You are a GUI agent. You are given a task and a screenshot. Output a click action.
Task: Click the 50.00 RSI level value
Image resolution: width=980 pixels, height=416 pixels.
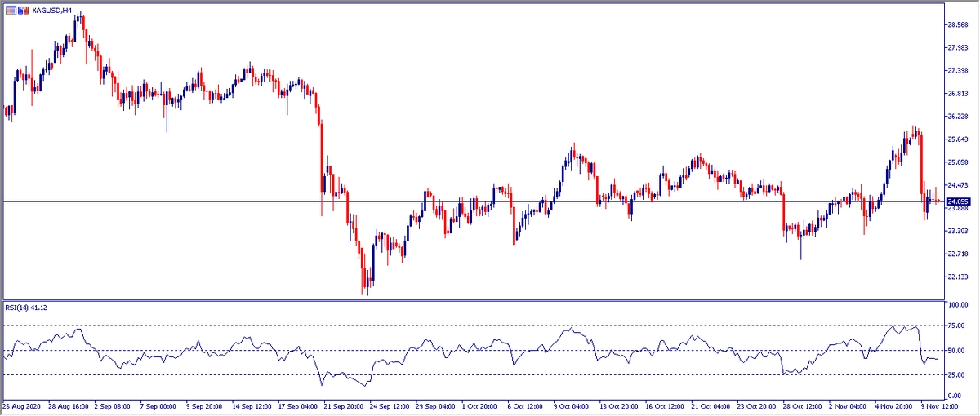[x=957, y=351]
